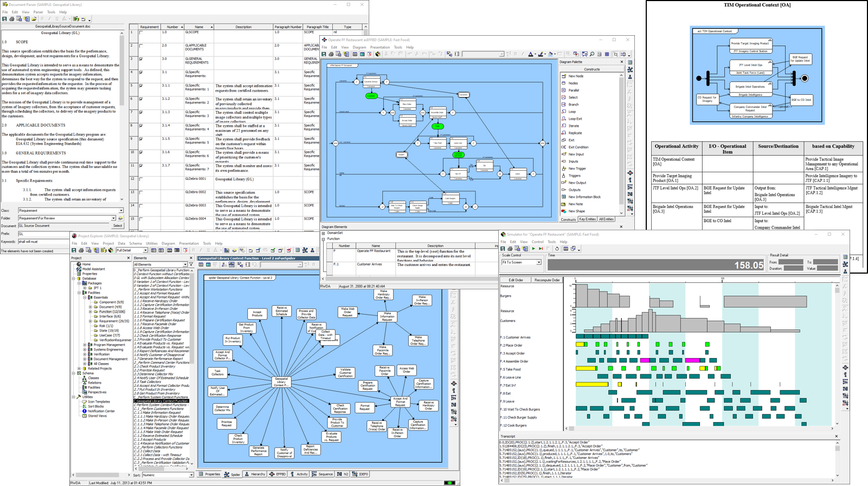Uncheck Requirement box for row 6

tap(141, 99)
